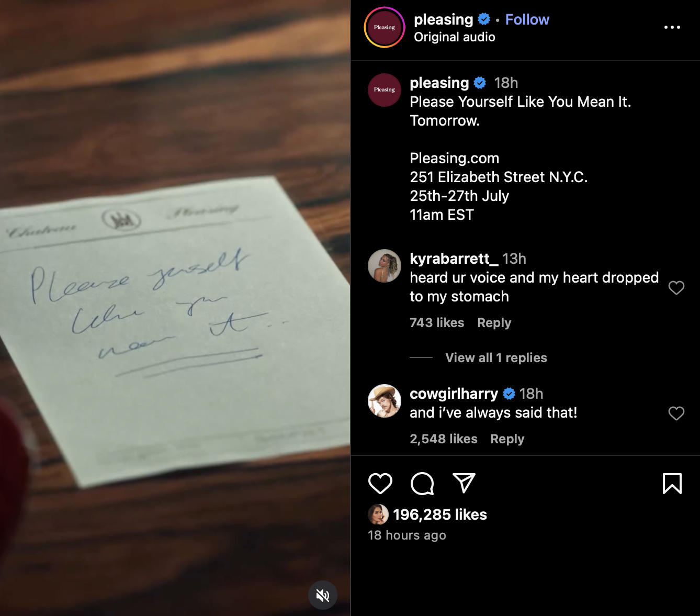
Task: Save post with the bookmark icon
Action: 672,484
